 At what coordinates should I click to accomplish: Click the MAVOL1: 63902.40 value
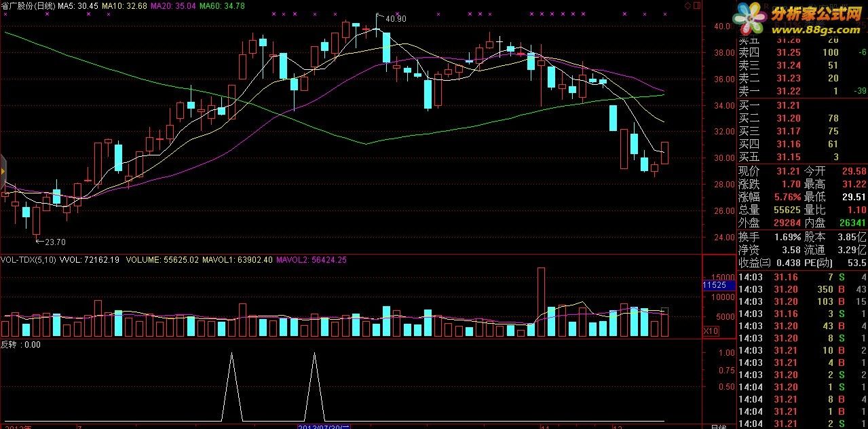click(x=238, y=259)
